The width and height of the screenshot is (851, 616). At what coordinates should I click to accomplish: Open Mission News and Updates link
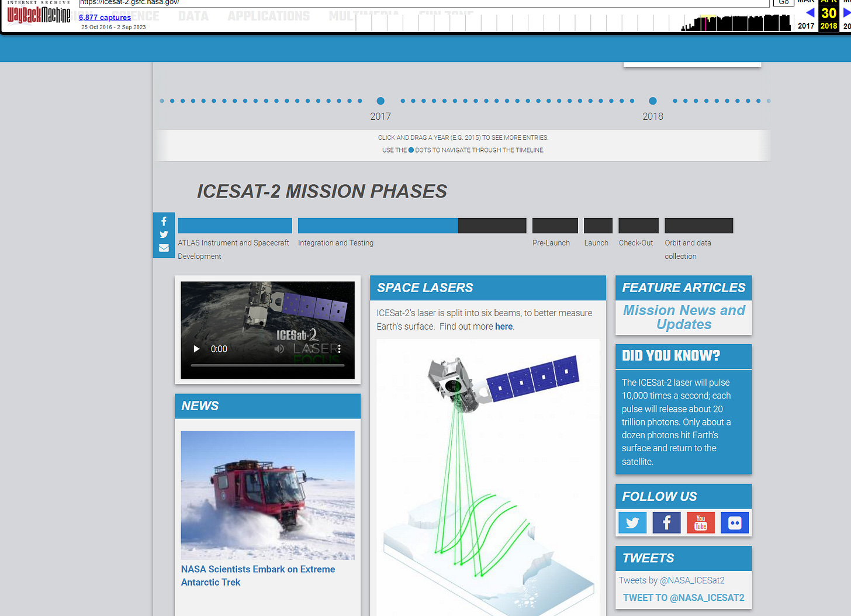pyautogui.click(x=684, y=317)
